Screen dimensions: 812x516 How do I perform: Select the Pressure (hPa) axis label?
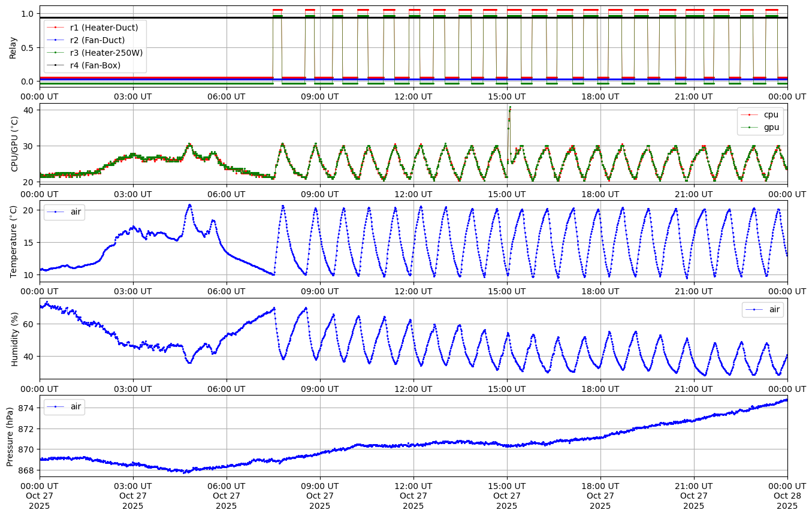click(x=10, y=435)
